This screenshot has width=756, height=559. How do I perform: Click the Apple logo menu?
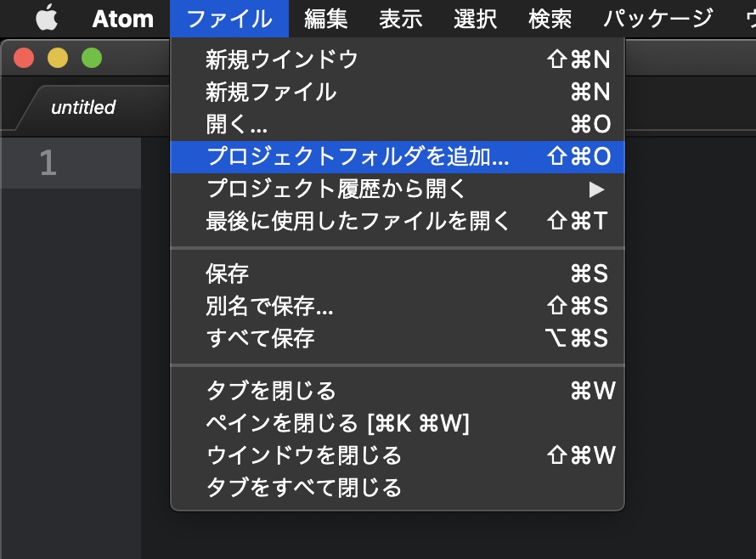point(47,18)
